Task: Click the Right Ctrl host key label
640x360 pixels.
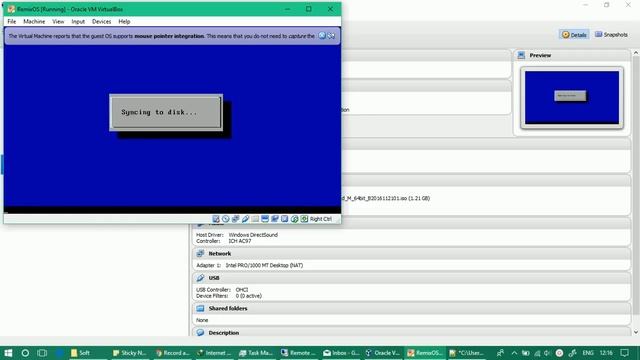Action: tap(320, 219)
